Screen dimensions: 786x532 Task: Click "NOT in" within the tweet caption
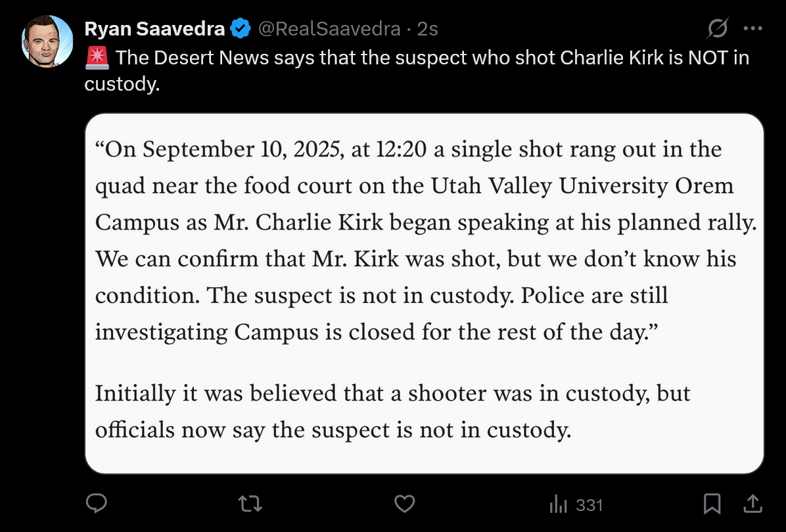(x=719, y=58)
